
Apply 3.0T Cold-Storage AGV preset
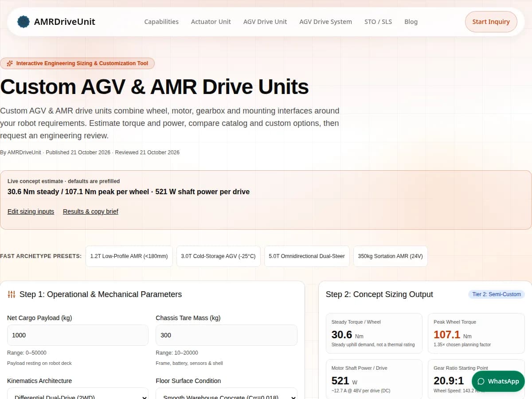click(x=219, y=256)
